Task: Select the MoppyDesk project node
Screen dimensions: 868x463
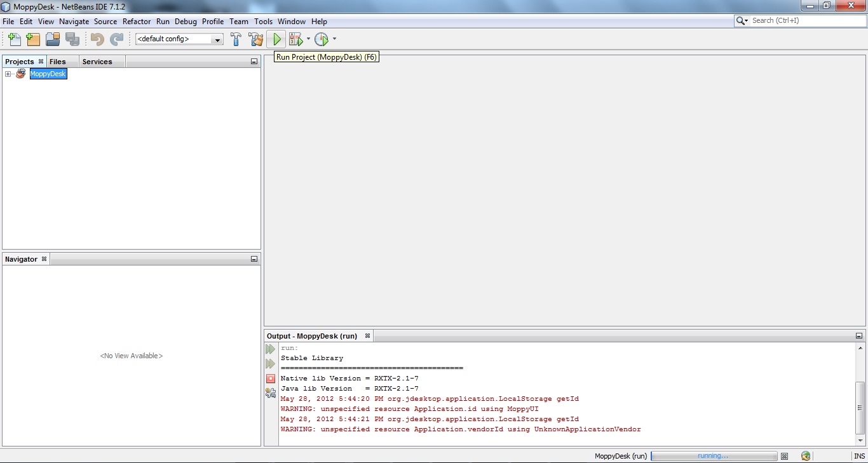Action: coord(48,74)
